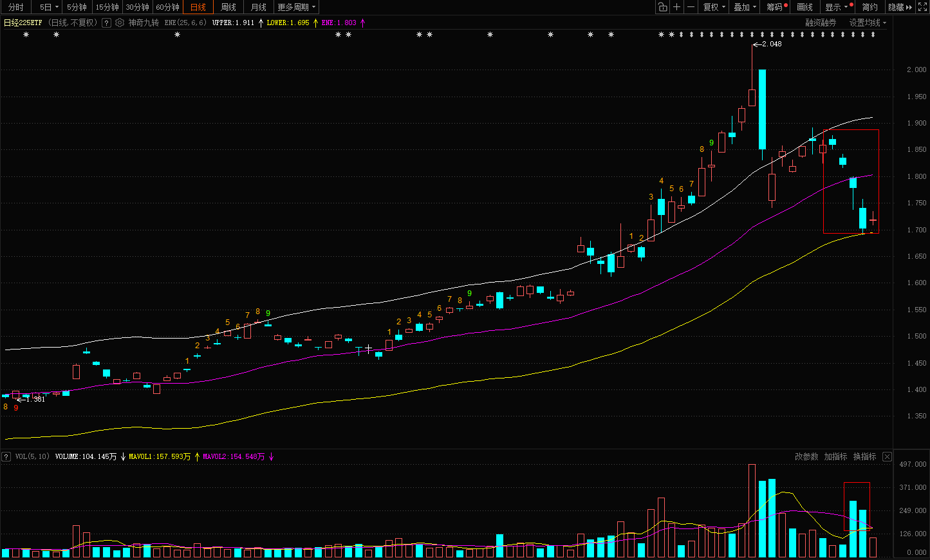
Task: Click help question mark beside 日经225ETF
Action: point(107,23)
